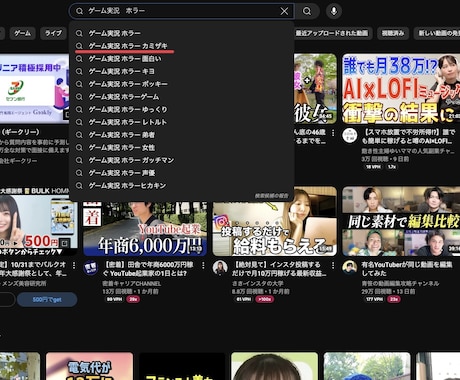Click the 23x badge beside 177 VPH
This screenshot has width=460, height=380.
point(394,299)
